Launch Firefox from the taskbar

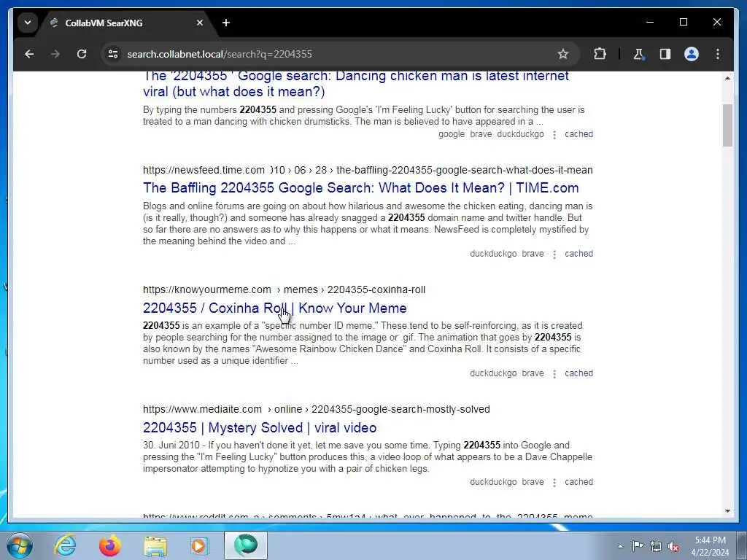coord(109,545)
